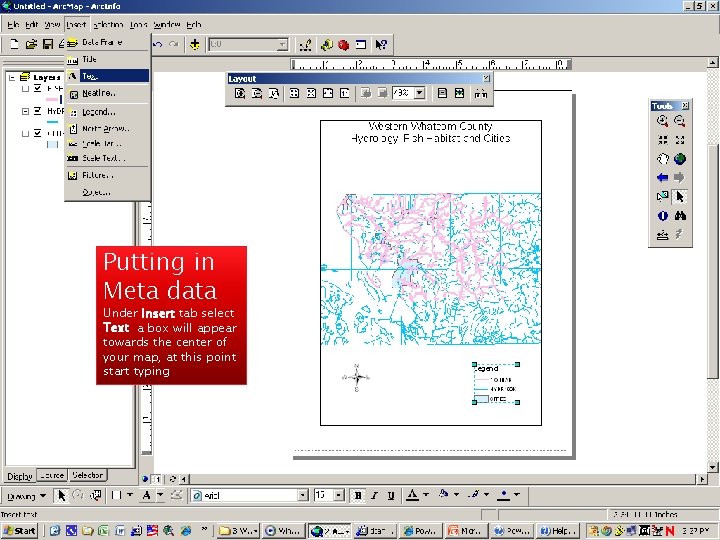
Task: Open Layout zoom percentage dropdown
Action: tap(420, 93)
